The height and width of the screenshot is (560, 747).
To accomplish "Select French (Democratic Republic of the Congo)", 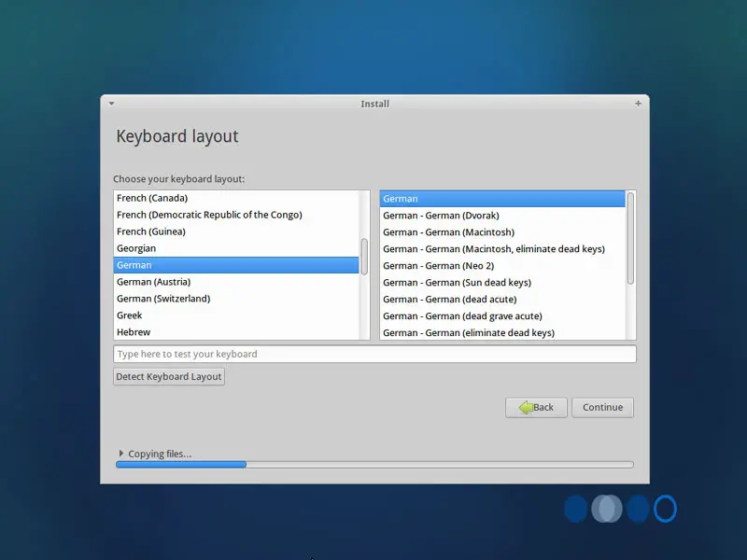I will (236, 215).
